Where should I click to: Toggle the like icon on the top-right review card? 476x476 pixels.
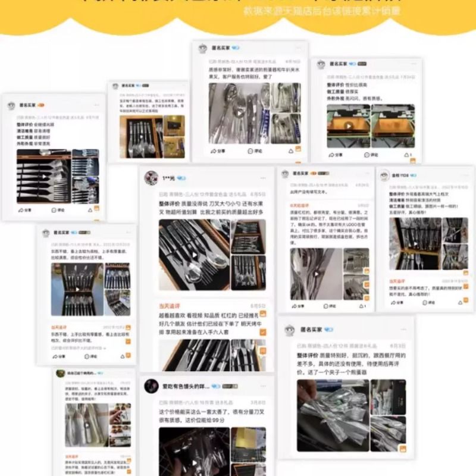[408, 155]
